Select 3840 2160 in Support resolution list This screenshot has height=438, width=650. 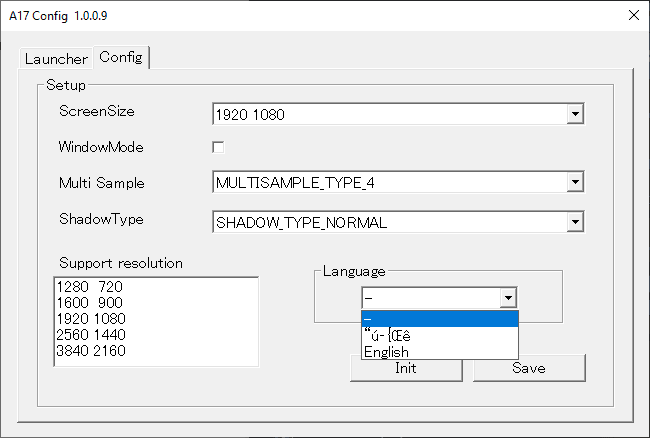pos(90,351)
